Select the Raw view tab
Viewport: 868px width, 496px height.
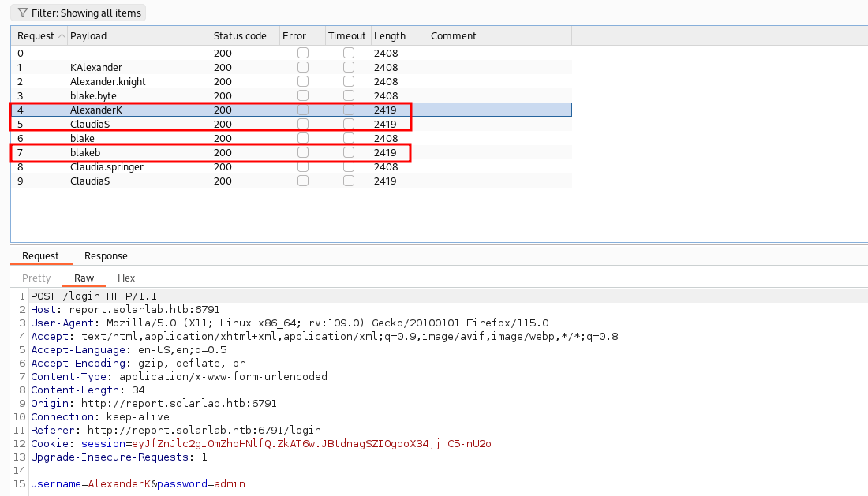[84, 278]
